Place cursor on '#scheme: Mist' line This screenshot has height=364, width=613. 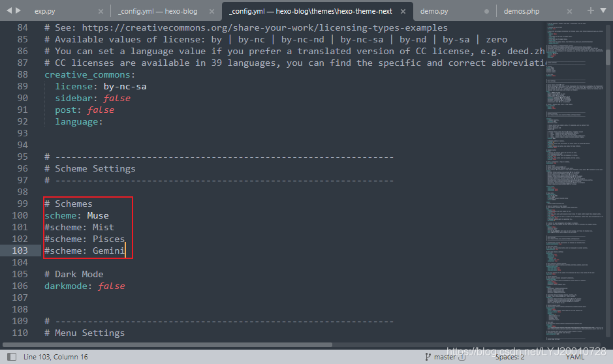click(80, 227)
